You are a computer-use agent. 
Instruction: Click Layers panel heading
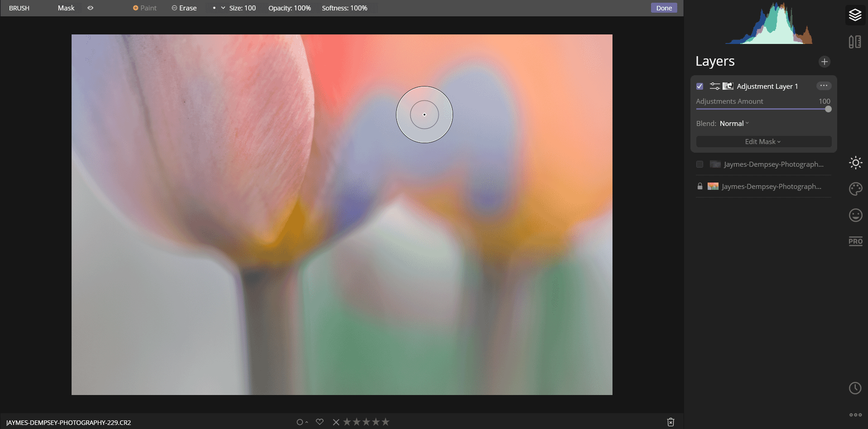715,61
